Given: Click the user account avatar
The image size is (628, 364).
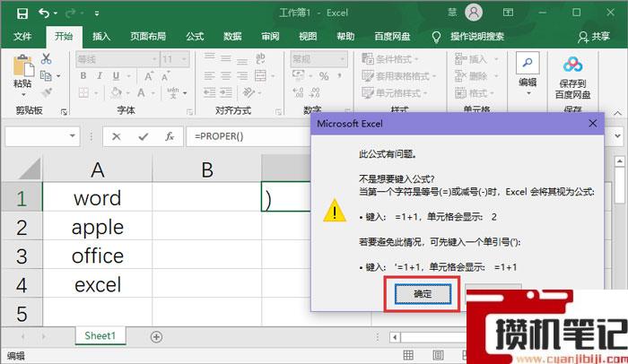Looking at the screenshot, I should 474,13.
